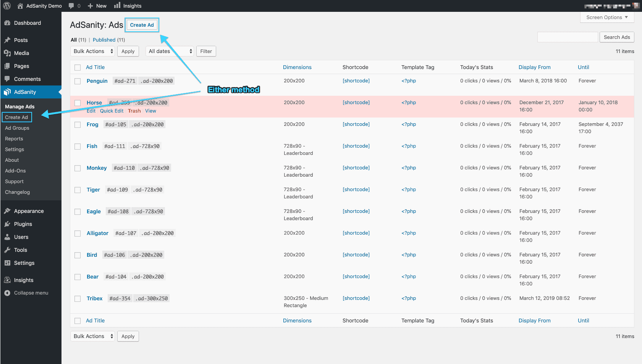Click the bottom Apply button
Image resolution: width=642 pixels, height=364 pixels.
coord(128,336)
